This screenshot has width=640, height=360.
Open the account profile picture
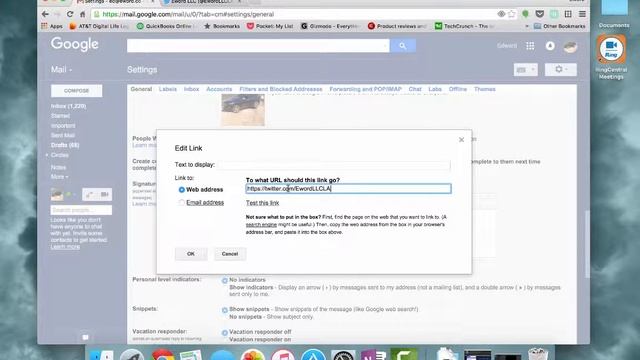570,47
